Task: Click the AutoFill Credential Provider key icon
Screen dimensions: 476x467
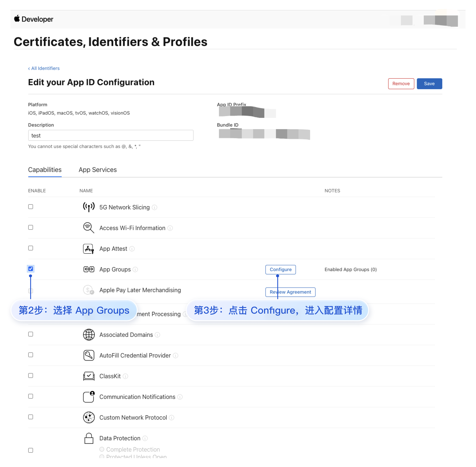Action: pos(89,355)
